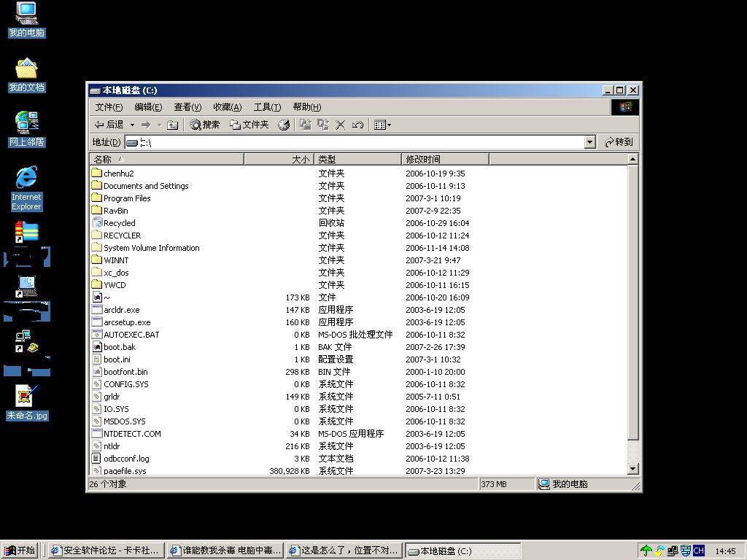
Task: Select the WINNT folder icon
Action: (97, 260)
